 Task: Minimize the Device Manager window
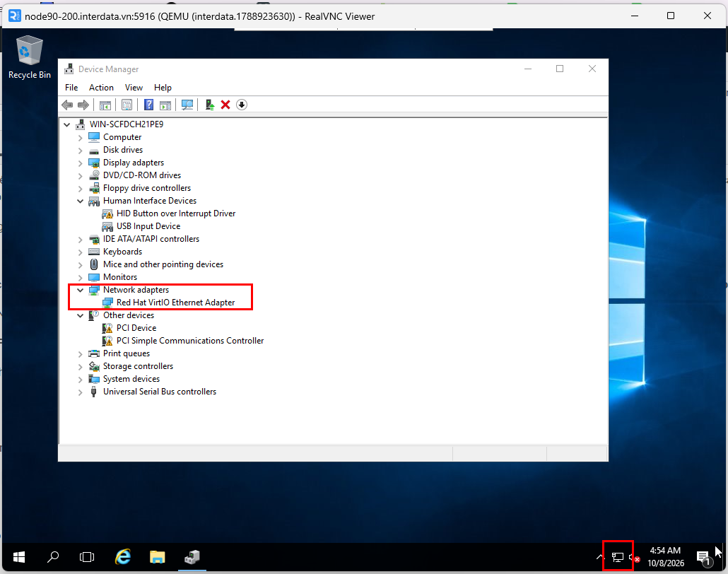[x=528, y=69]
